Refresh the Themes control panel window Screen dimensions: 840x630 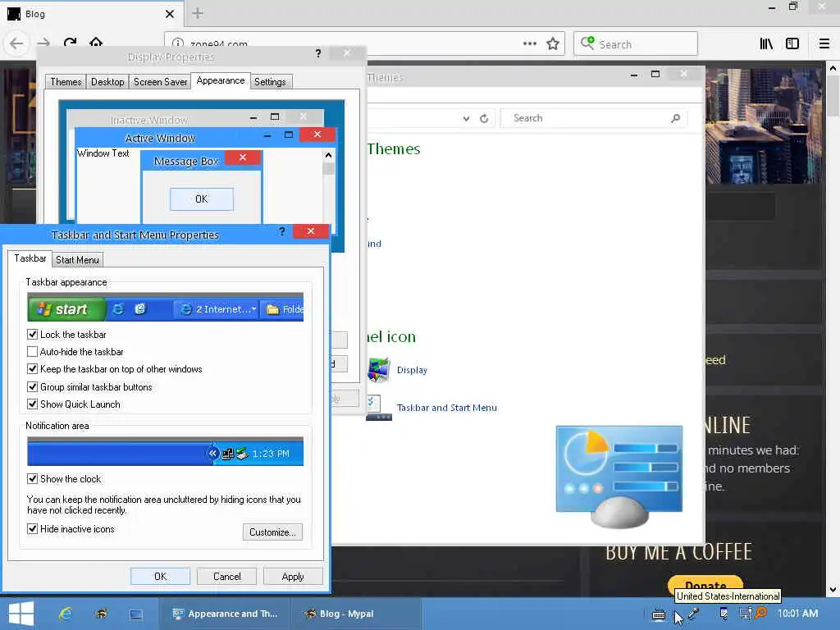484,118
